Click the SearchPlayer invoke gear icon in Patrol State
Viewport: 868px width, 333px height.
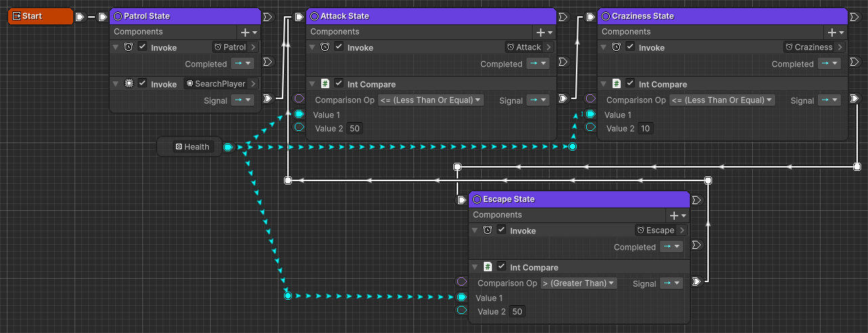point(129,84)
